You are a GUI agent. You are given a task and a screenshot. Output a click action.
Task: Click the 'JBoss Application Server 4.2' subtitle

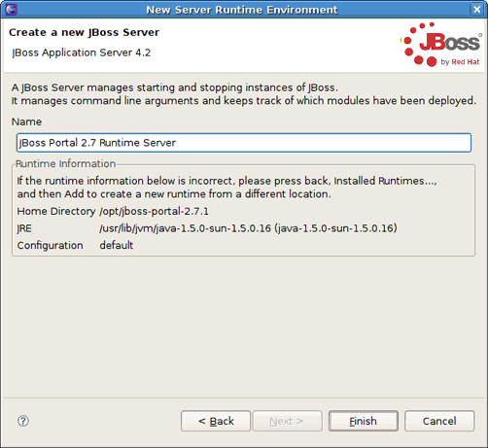81,52
